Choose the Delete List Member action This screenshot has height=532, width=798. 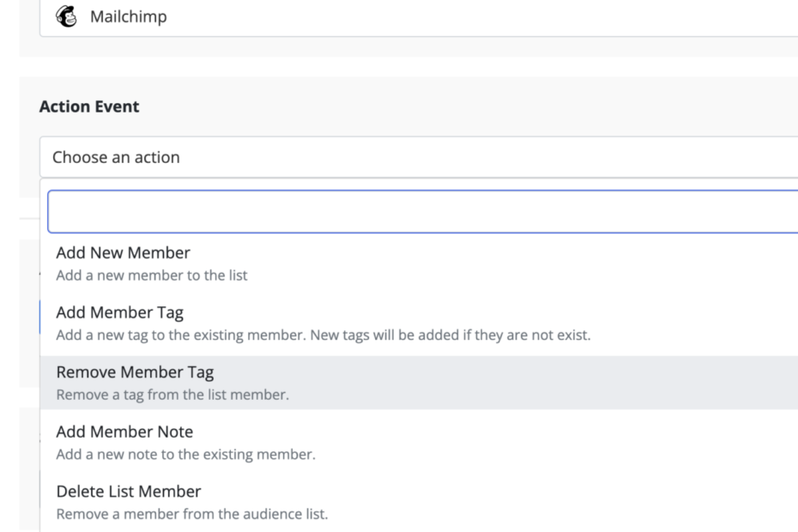click(x=129, y=492)
